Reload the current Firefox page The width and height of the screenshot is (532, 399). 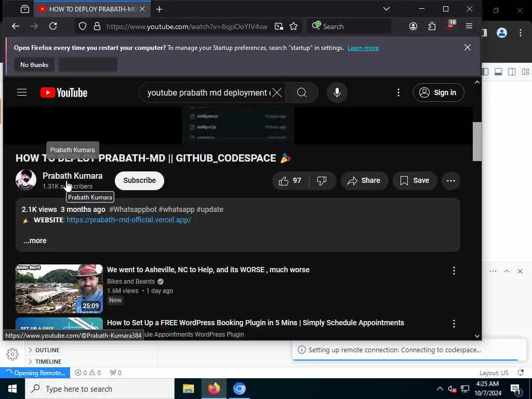click(x=53, y=26)
